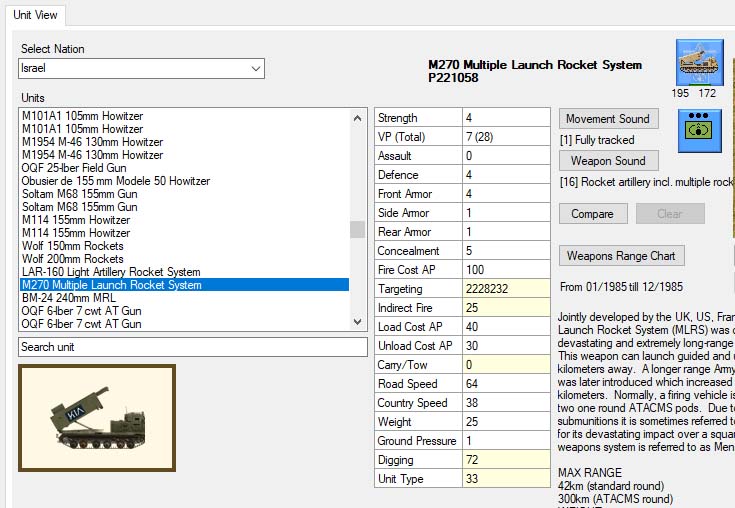735x508 pixels.
Task: Click Unload Cost AP value 30
Action: (506, 346)
